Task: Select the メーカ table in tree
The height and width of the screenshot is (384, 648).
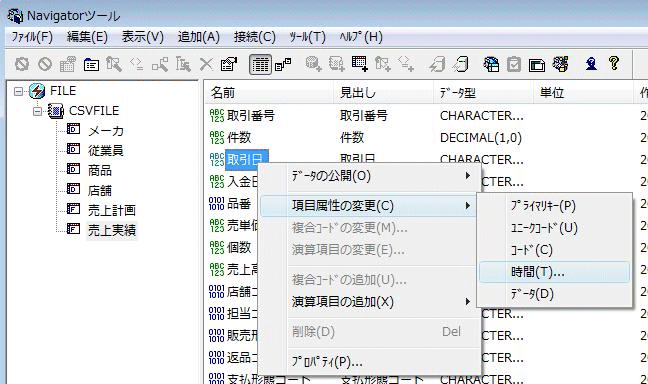Action: click(106, 131)
